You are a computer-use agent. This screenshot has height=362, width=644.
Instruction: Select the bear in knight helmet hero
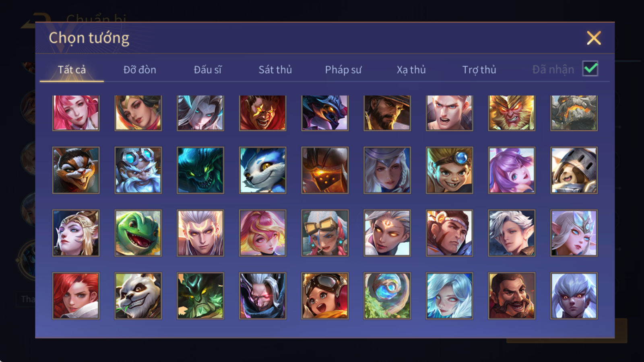click(574, 170)
